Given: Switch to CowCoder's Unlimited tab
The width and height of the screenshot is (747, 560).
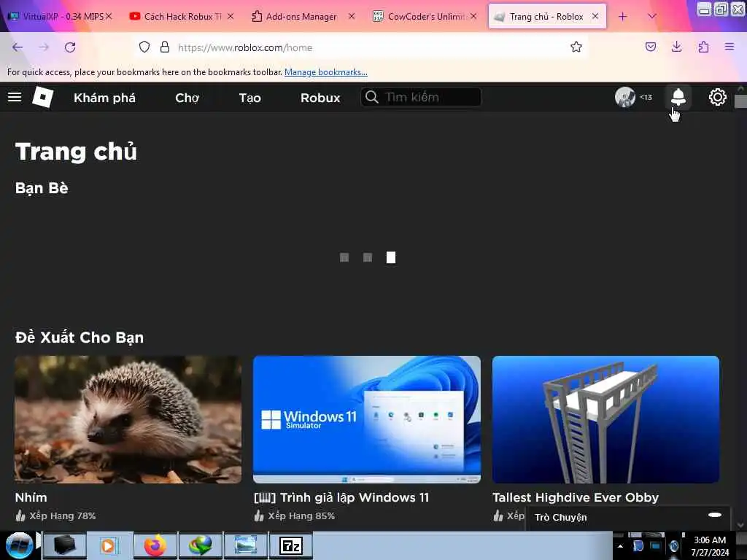Looking at the screenshot, I should pos(424,16).
